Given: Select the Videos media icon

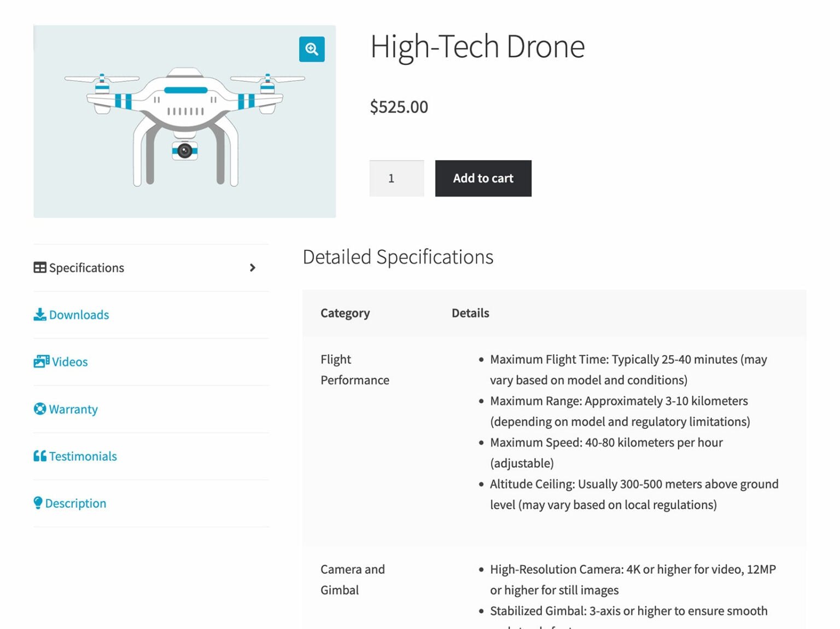Looking at the screenshot, I should pyautogui.click(x=41, y=361).
